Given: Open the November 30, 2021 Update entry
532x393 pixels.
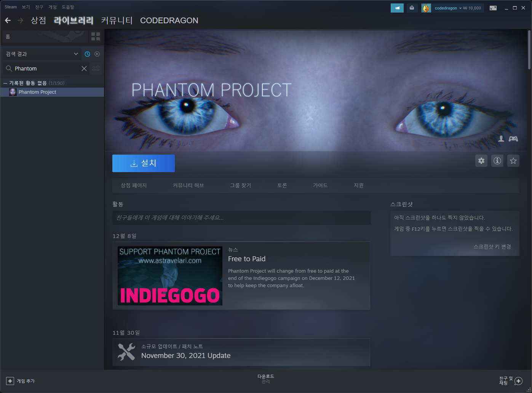Looking at the screenshot, I should 241,352.
